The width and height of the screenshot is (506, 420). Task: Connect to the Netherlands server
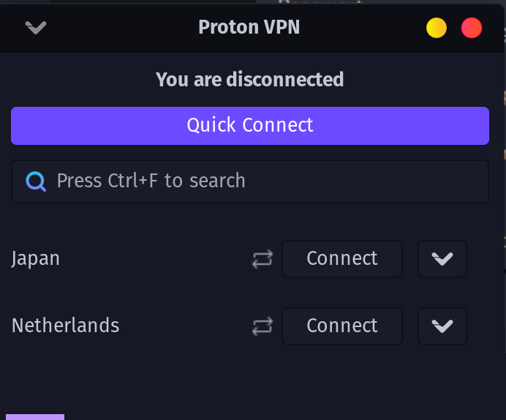point(341,326)
